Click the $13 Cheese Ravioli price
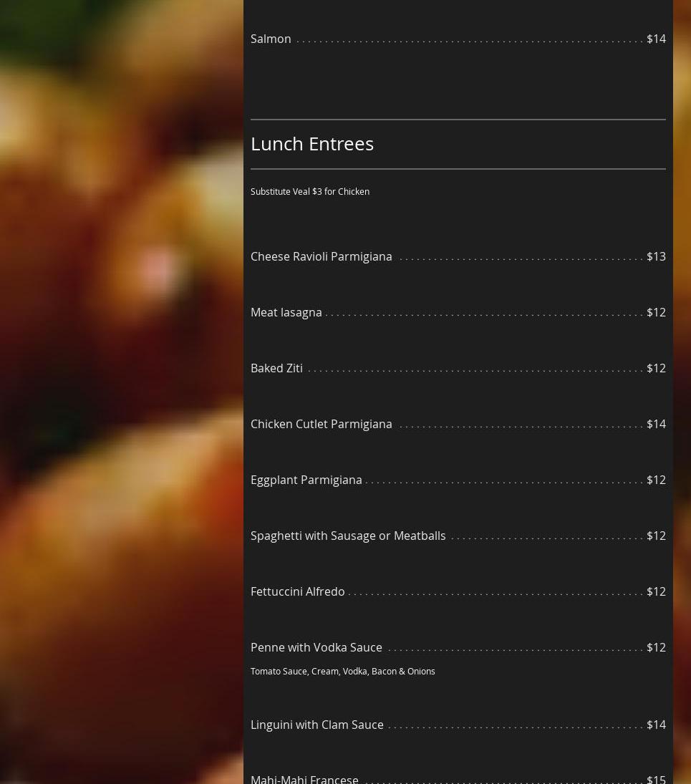The width and height of the screenshot is (691, 784). [656, 256]
